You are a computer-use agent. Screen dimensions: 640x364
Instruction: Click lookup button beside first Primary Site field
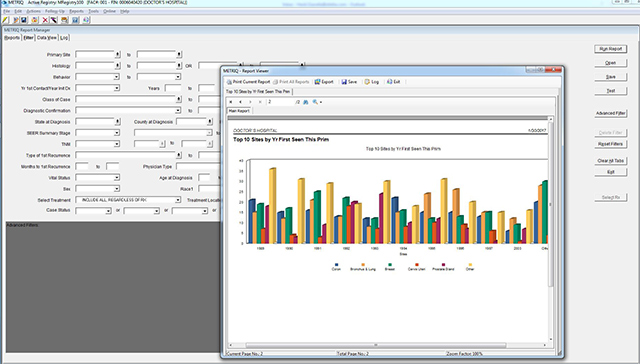(118, 54)
